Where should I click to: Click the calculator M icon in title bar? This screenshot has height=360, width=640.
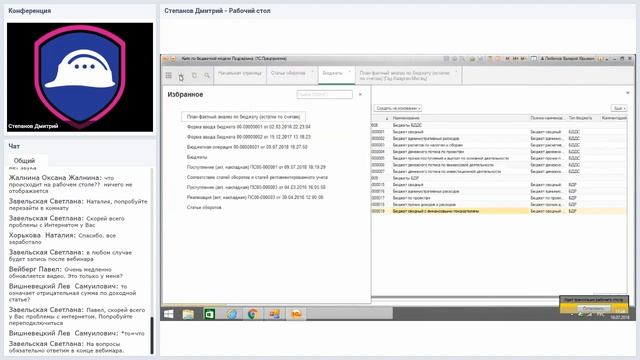pos(507,59)
